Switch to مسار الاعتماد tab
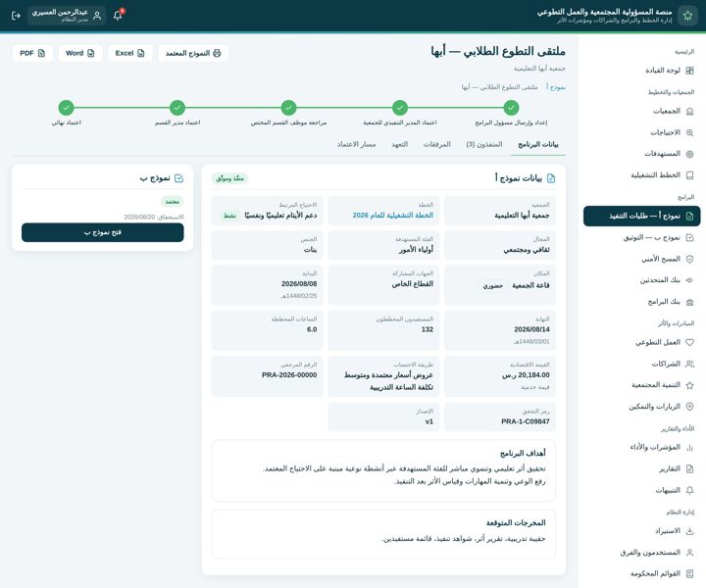Viewport: 706px width, 588px height. pyautogui.click(x=357, y=144)
